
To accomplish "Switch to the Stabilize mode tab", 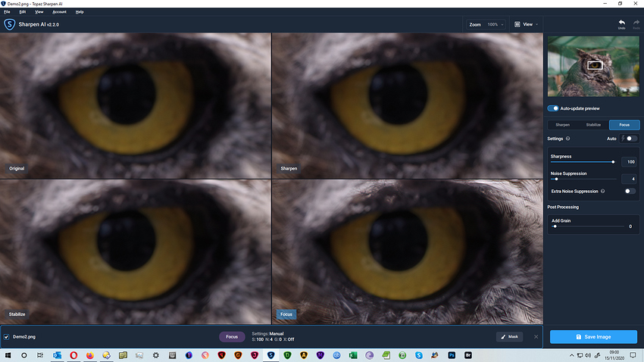I will pyautogui.click(x=593, y=125).
